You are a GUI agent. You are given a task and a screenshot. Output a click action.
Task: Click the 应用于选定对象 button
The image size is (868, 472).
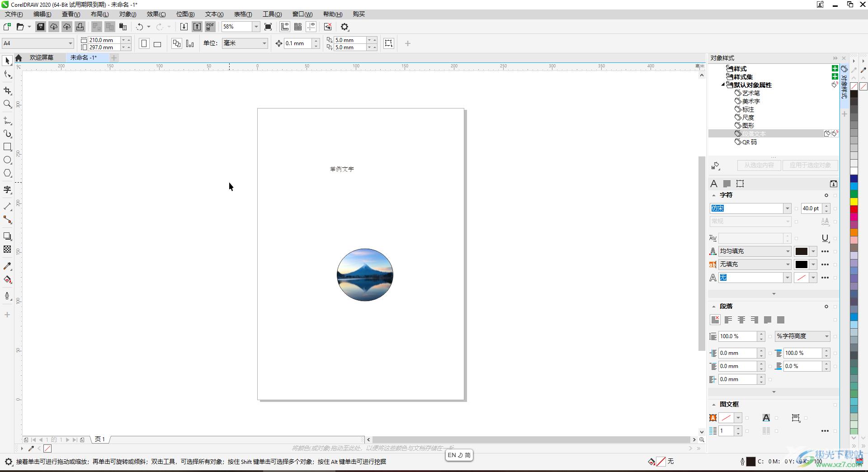(810, 165)
